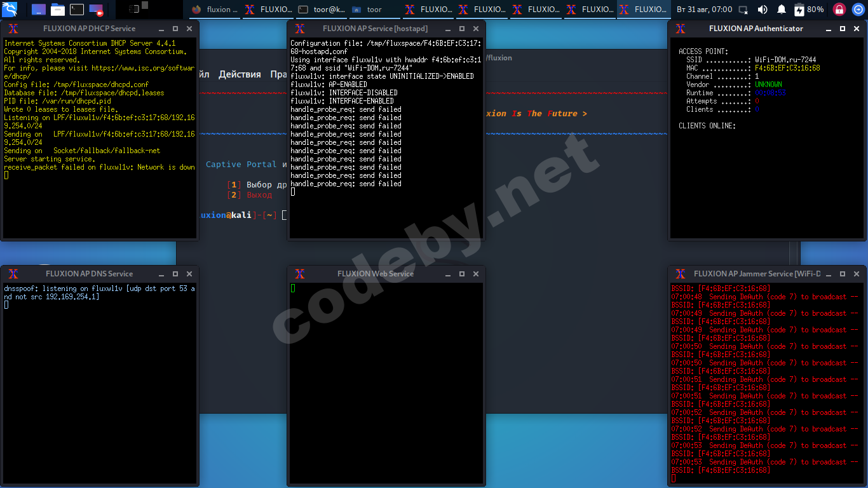Image resolution: width=868 pixels, height=488 pixels.
Task: Click the 'PID file: /var/run/dhcpd.pid' line
Action: click(57, 101)
